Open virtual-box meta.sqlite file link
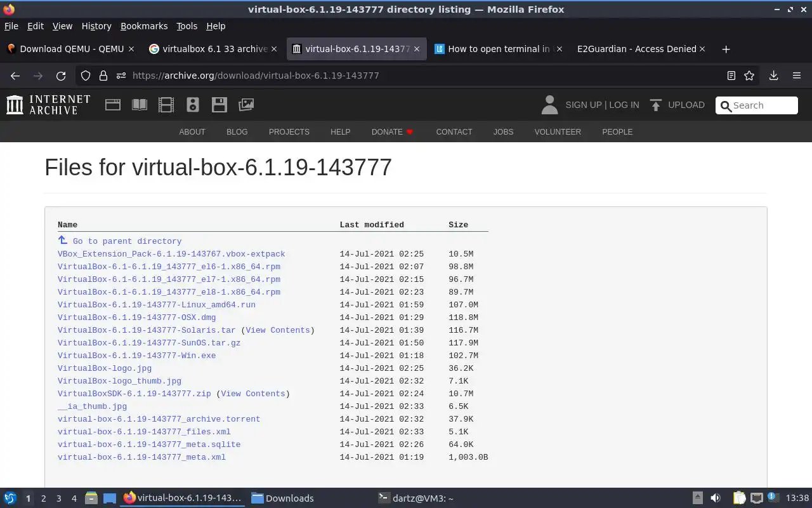812x508 pixels. [x=149, y=444]
